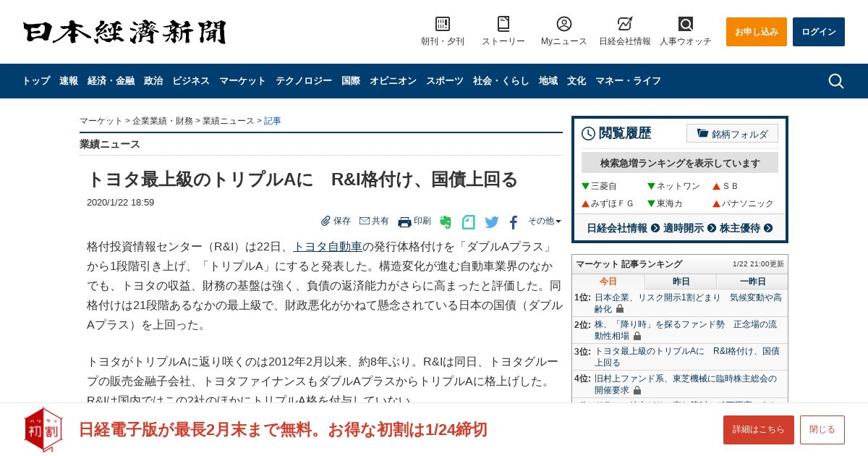Open the 地域 section

pos(548,81)
